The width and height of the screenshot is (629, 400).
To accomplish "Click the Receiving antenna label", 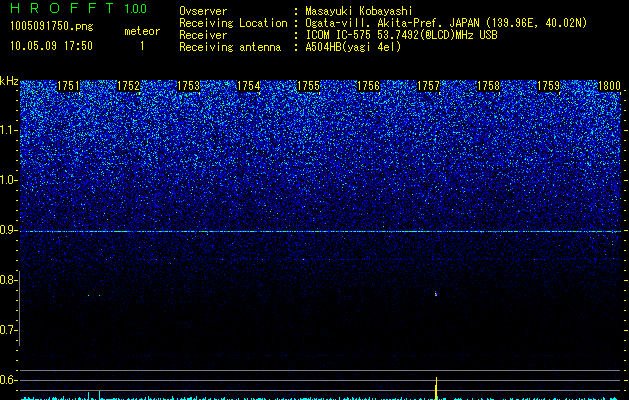I will 230,47.
